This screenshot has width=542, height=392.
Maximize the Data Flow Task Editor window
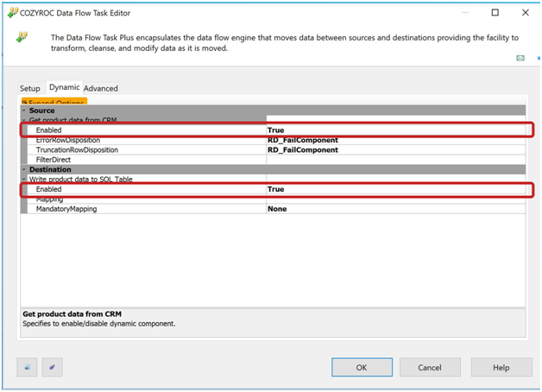[495, 13]
